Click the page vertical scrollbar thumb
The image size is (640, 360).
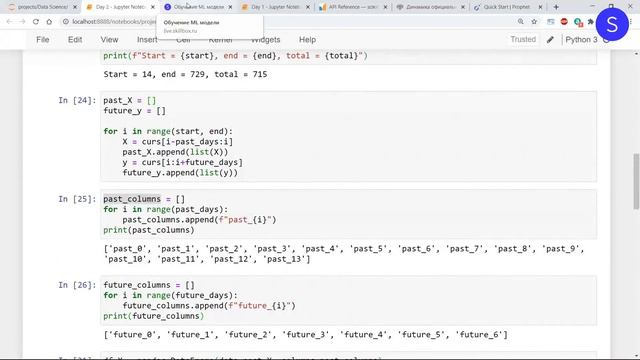click(636, 181)
